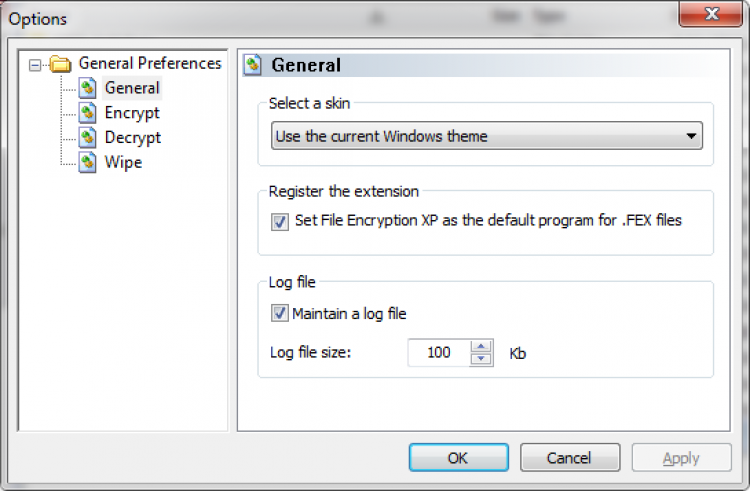The height and width of the screenshot is (491, 750).
Task: Disable Maintain a log file checkbox
Action: point(279,314)
